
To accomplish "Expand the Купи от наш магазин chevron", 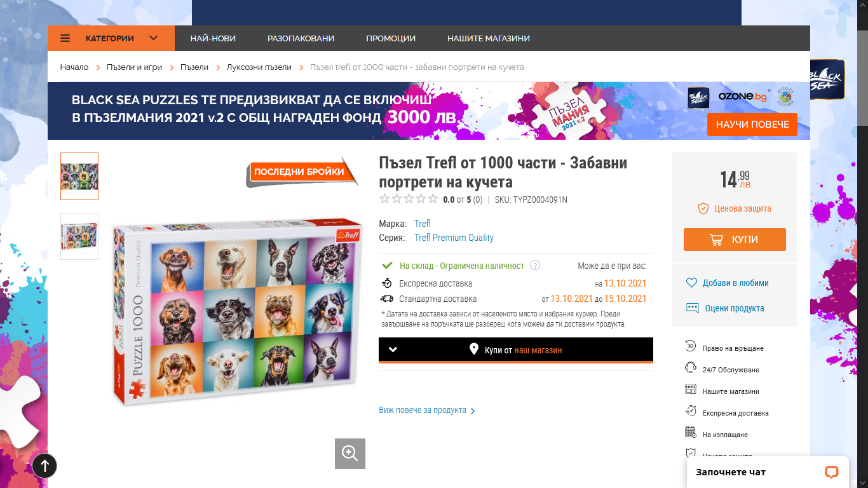I will point(393,349).
